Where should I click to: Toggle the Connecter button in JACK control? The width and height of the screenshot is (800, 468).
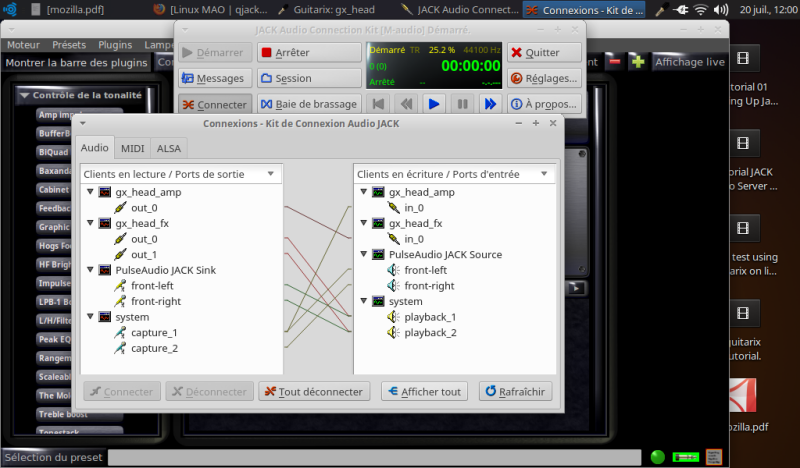tap(215, 105)
